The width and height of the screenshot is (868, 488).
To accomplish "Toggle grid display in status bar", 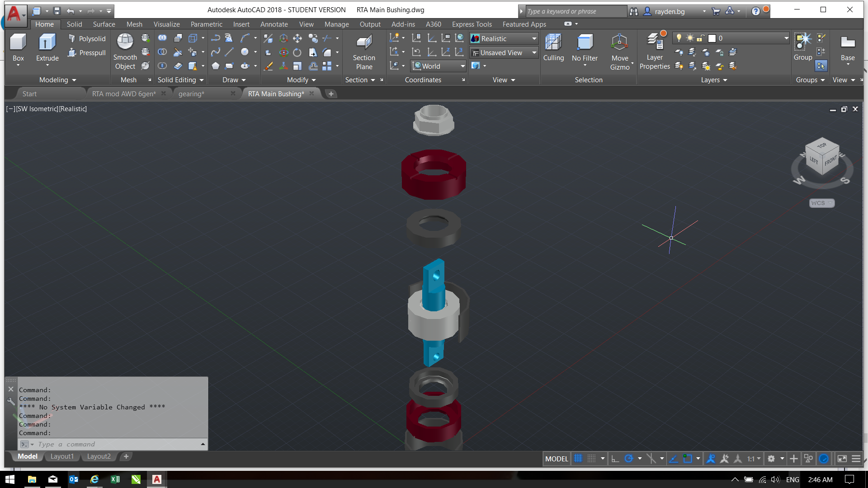I will (x=578, y=459).
